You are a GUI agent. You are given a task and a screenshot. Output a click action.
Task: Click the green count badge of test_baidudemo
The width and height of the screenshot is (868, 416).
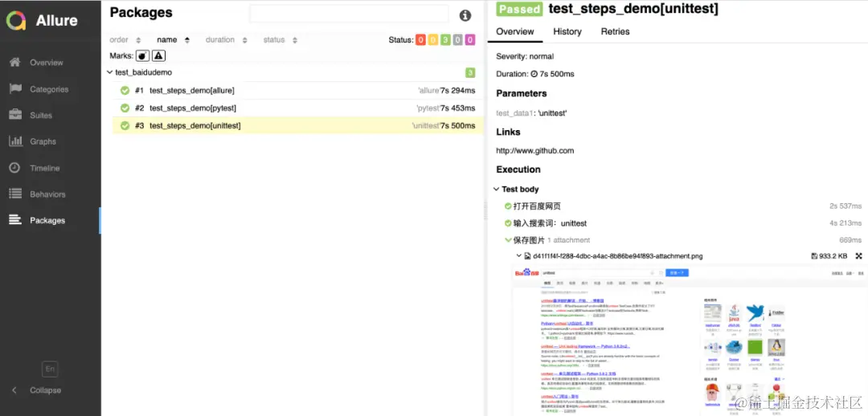pos(470,72)
